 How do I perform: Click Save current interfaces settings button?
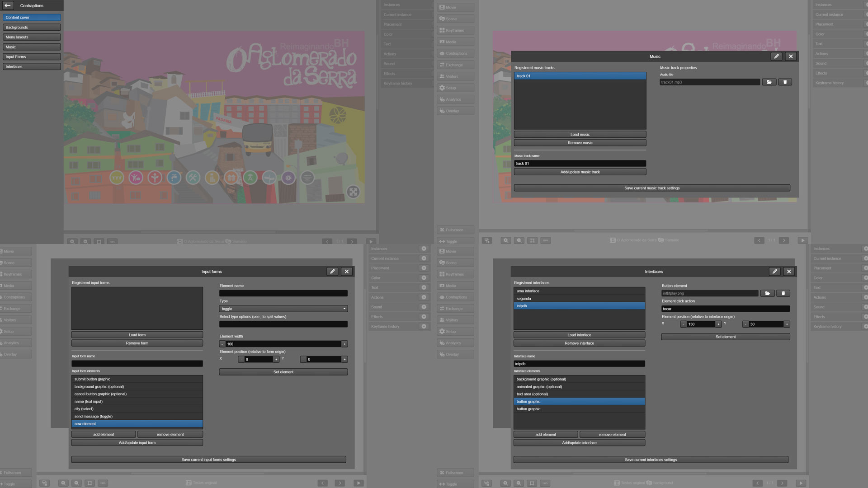(x=651, y=460)
